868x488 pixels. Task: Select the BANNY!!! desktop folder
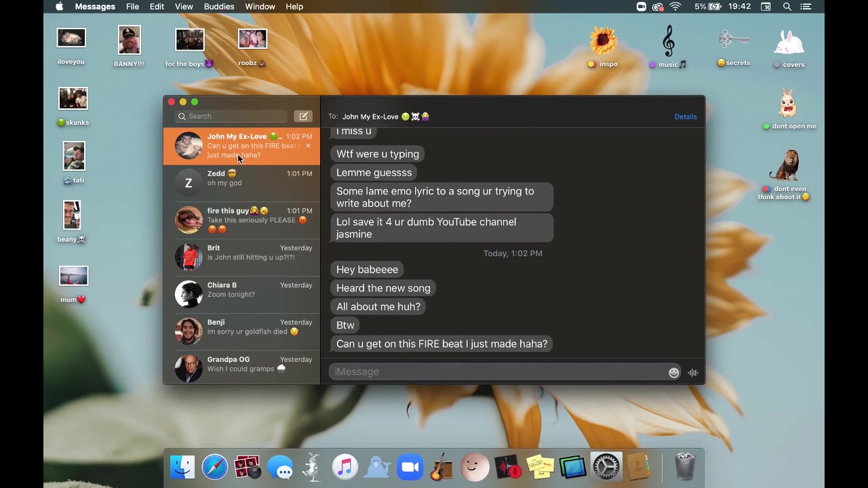pyautogui.click(x=129, y=47)
